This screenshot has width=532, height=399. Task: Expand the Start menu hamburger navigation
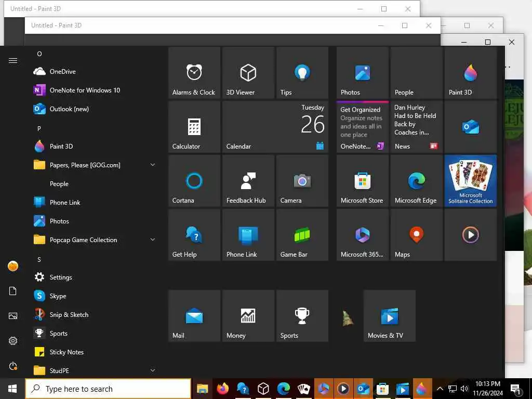click(x=13, y=60)
